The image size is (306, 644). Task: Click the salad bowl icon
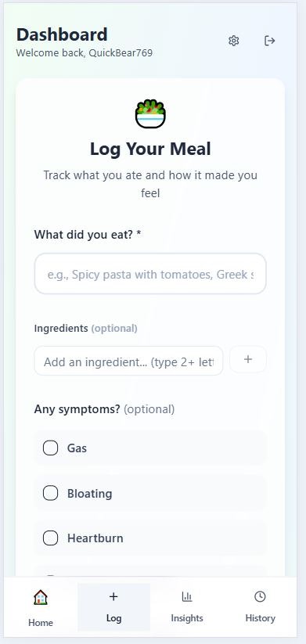coord(150,113)
